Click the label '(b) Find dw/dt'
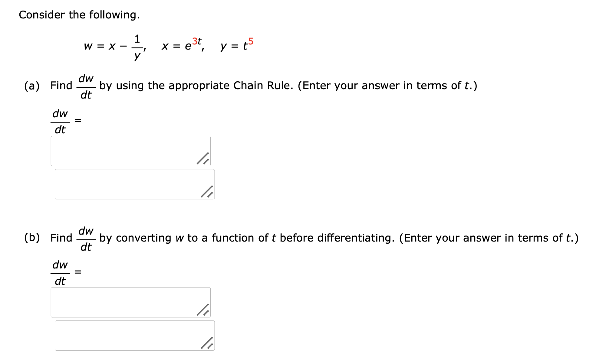The height and width of the screenshot is (364, 609). click(x=61, y=238)
